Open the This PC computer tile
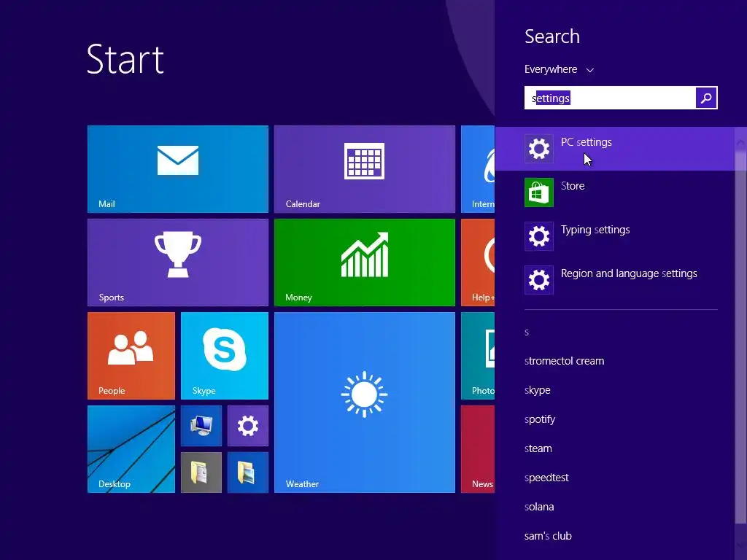Viewport: 747px width, 560px height. pyautogui.click(x=201, y=426)
